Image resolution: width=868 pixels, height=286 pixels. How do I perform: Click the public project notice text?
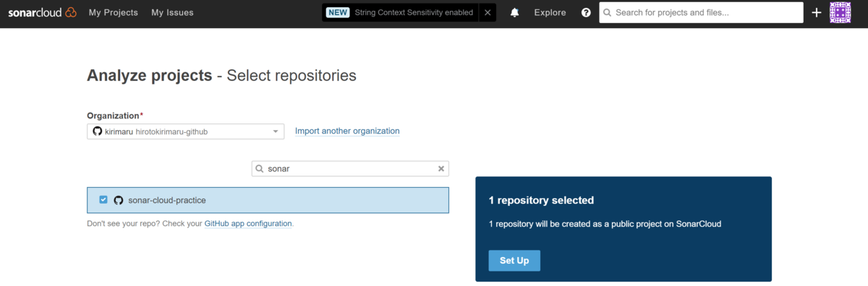point(605,224)
